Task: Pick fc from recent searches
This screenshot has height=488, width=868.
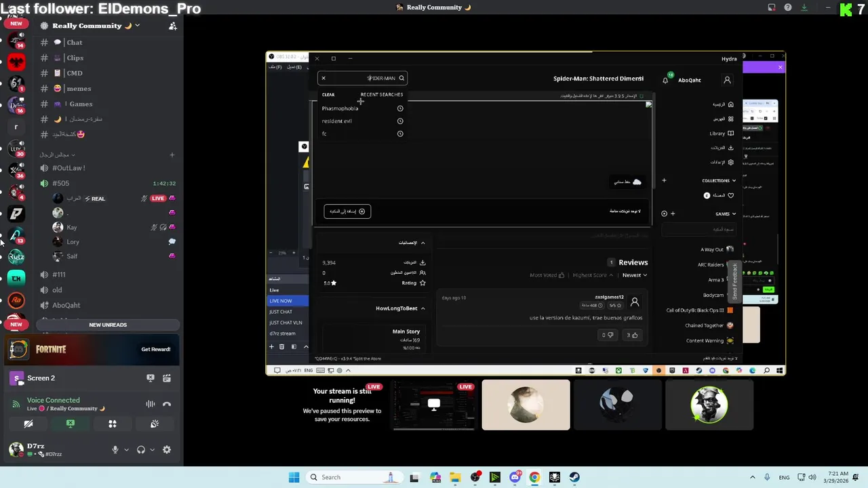Action: point(363,134)
